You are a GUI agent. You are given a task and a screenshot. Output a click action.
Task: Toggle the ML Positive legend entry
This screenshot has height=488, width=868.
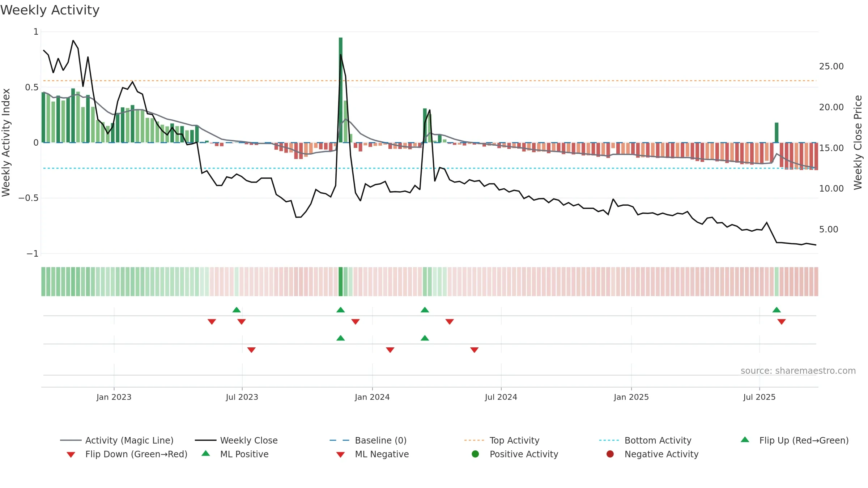click(235, 454)
